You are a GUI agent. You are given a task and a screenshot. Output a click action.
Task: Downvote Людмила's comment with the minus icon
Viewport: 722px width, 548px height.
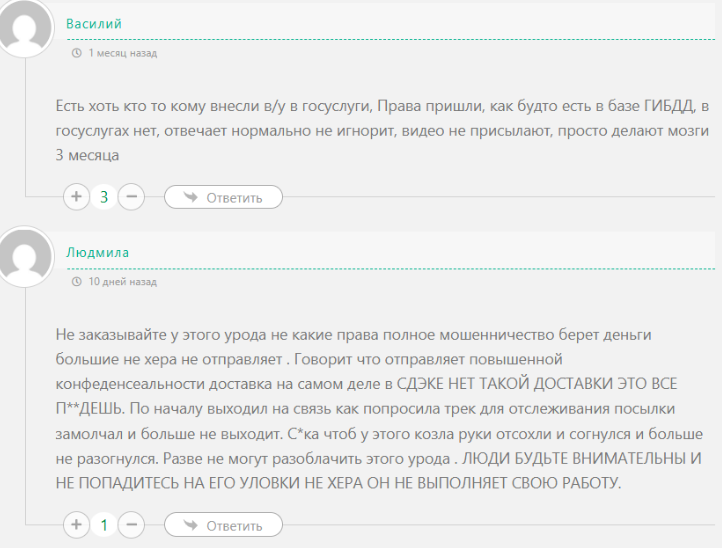pyautogui.click(x=131, y=525)
